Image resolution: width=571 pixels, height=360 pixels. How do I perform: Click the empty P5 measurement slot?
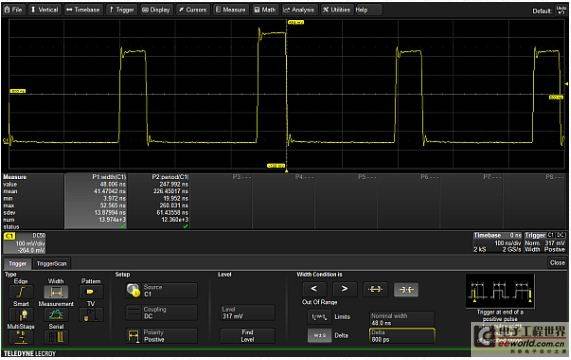(x=346, y=201)
